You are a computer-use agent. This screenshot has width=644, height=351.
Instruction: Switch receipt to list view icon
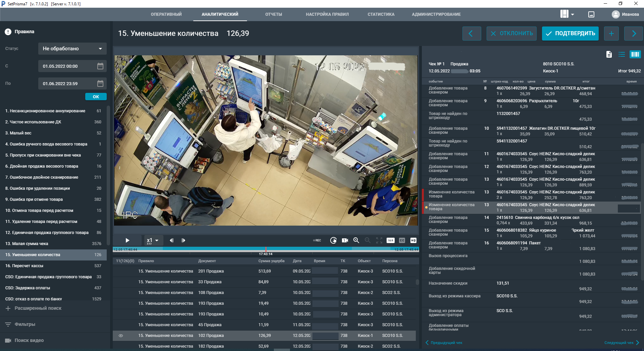[x=622, y=54]
